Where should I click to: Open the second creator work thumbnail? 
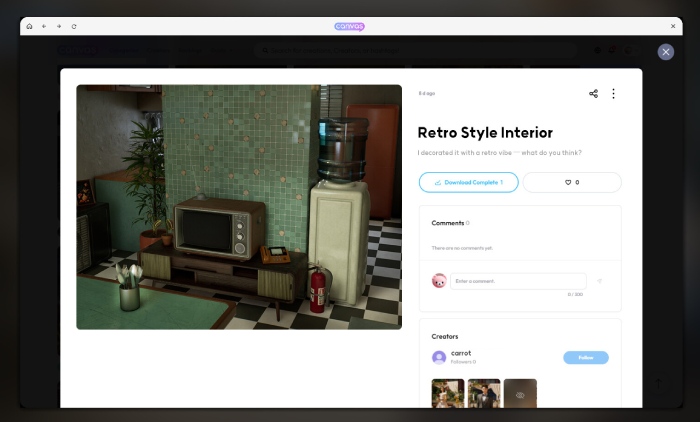pyautogui.click(x=484, y=393)
